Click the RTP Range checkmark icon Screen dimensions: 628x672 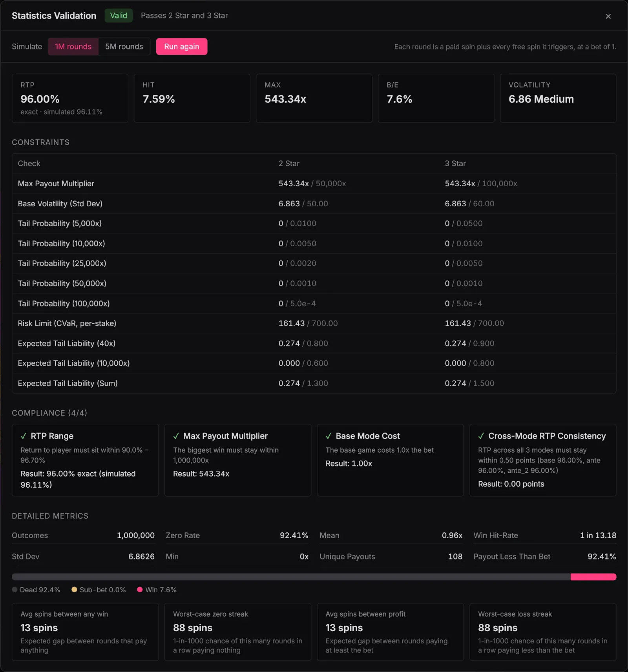24,436
